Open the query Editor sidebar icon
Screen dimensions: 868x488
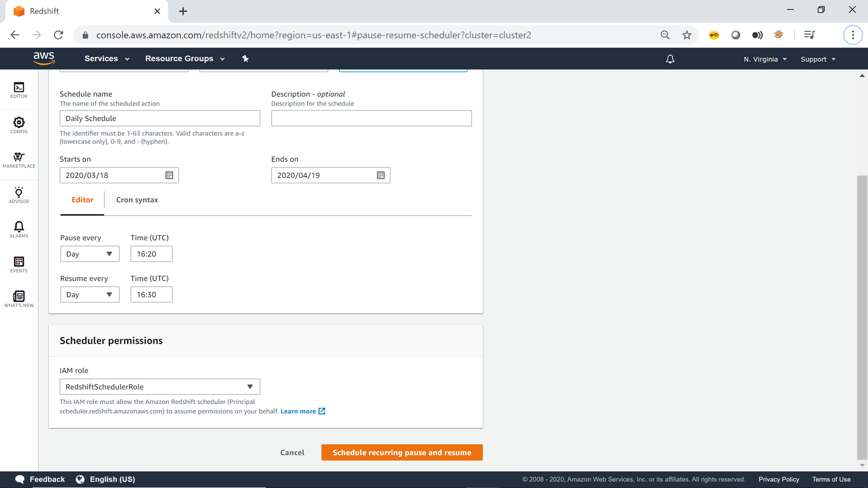pyautogui.click(x=19, y=90)
